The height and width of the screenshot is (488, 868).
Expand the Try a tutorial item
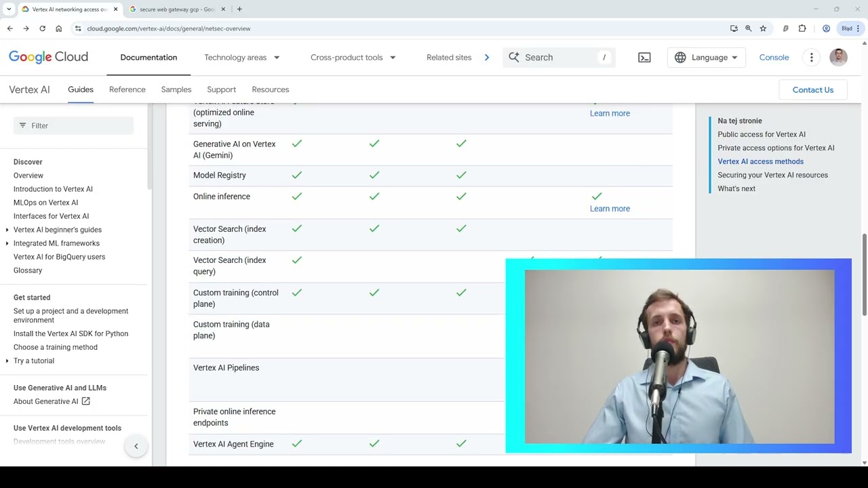point(7,361)
